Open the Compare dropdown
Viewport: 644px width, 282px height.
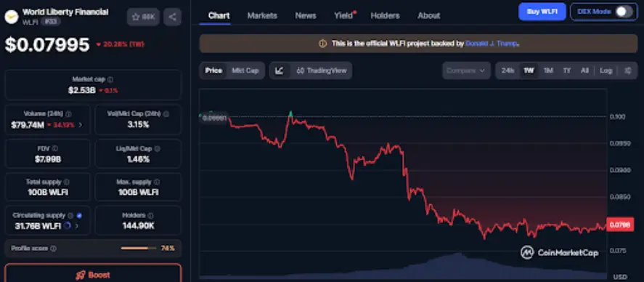coord(466,70)
